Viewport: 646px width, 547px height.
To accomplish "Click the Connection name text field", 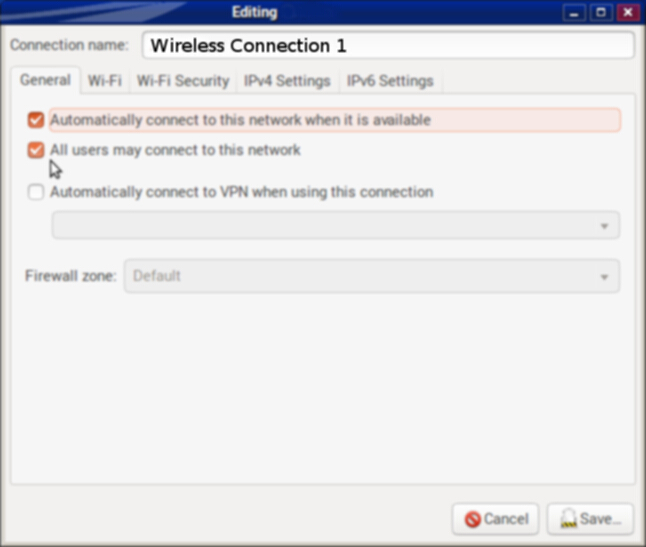I will pyautogui.click(x=388, y=46).
